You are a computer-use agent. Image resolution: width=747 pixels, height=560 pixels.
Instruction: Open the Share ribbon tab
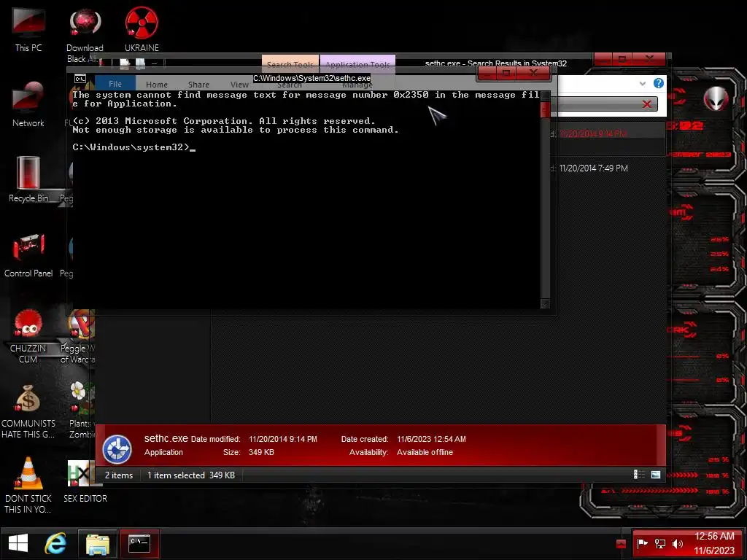click(x=198, y=85)
